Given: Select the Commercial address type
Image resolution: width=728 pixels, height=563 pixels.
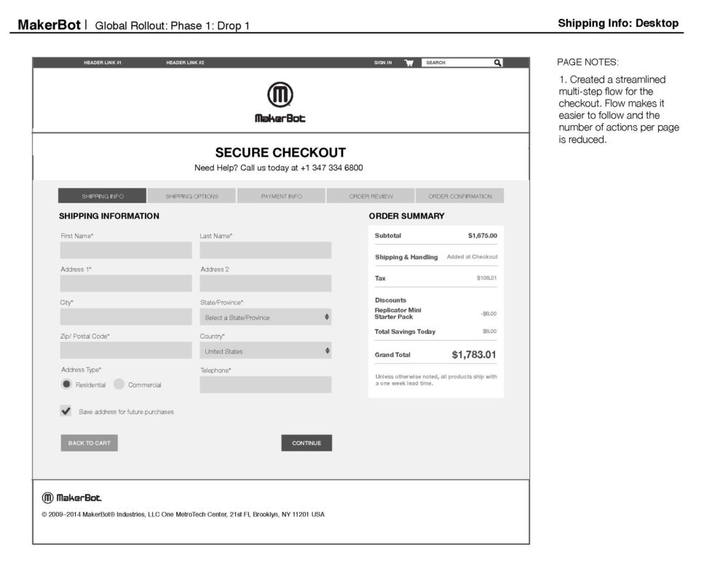Looking at the screenshot, I should tap(119, 385).
